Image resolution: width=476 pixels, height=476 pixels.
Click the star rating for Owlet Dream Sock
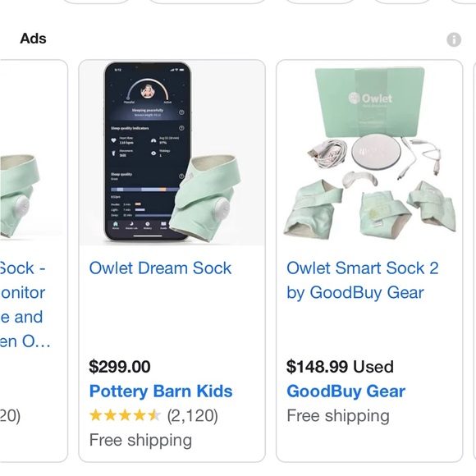click(x=125, y=415)
